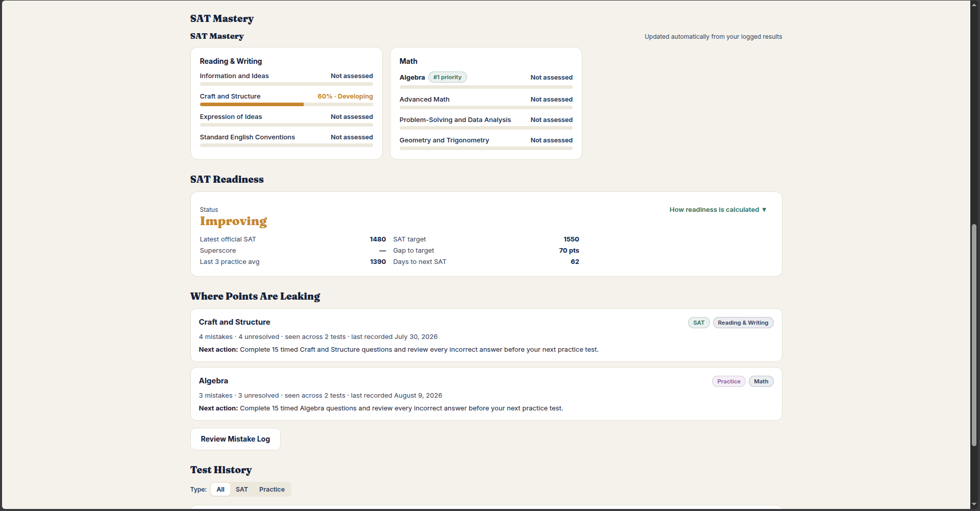The width and height of the screenshot is (980, 511).
Task: Select Problem-Solving and Data Analysis row
Action: (x=486, y=123)
